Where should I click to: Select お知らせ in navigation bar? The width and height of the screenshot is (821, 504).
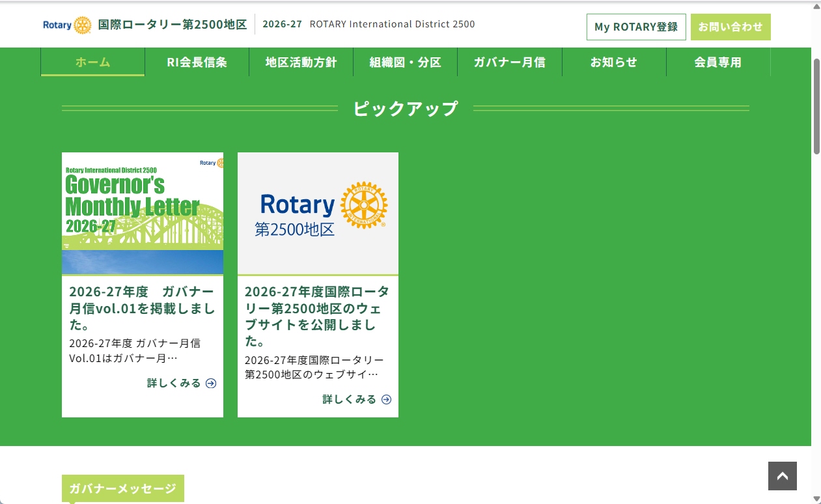614,63
